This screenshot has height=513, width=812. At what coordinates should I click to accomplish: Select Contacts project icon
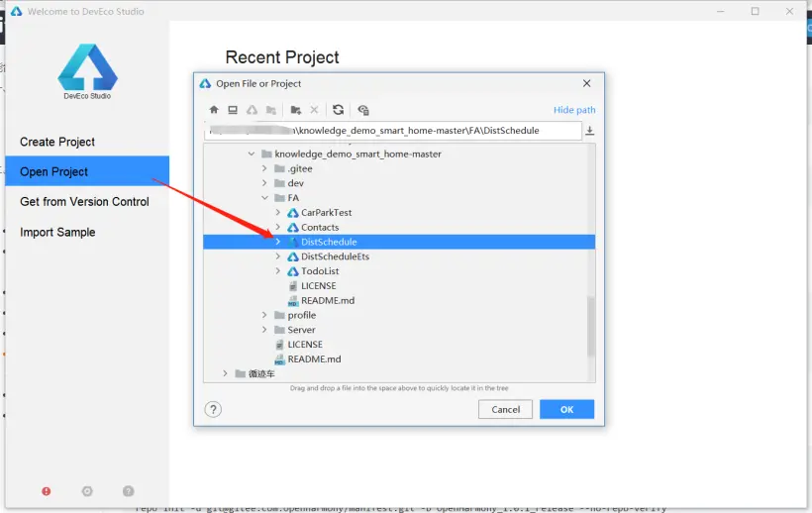pos(293,227)
